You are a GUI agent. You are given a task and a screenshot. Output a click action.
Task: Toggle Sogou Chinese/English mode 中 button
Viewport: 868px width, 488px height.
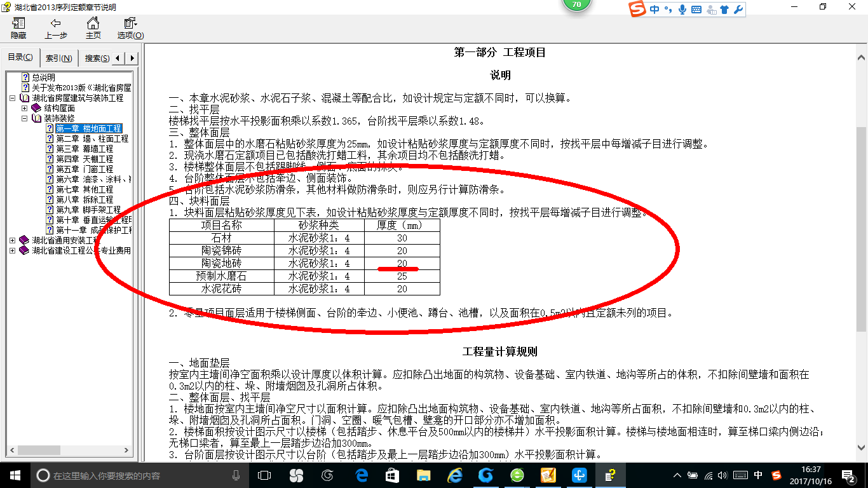(654, 9)
